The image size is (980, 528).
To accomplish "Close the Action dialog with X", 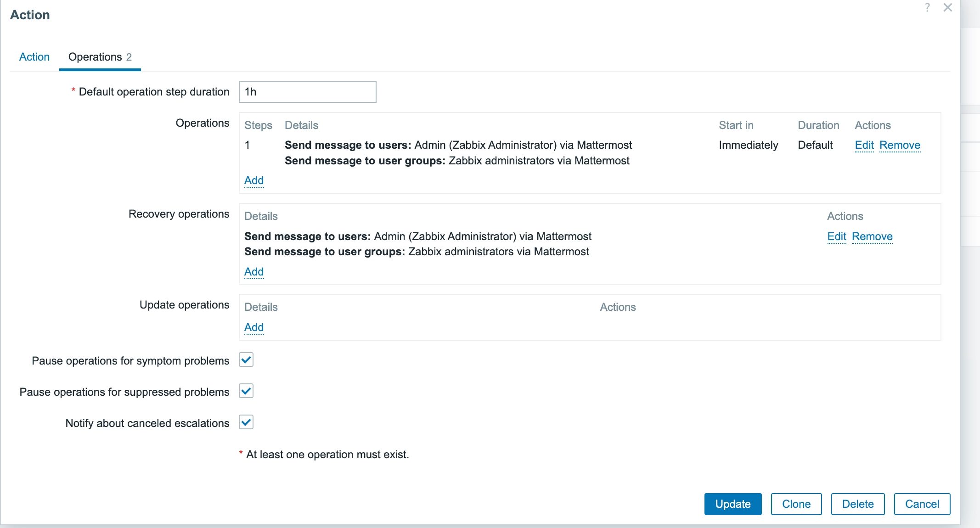I will coord(947,8).
